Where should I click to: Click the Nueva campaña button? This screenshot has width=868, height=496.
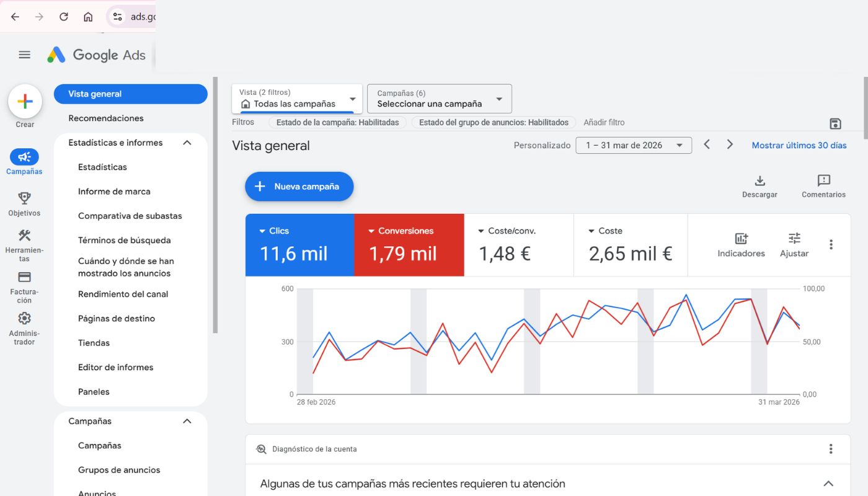click(x=299, y=186)
